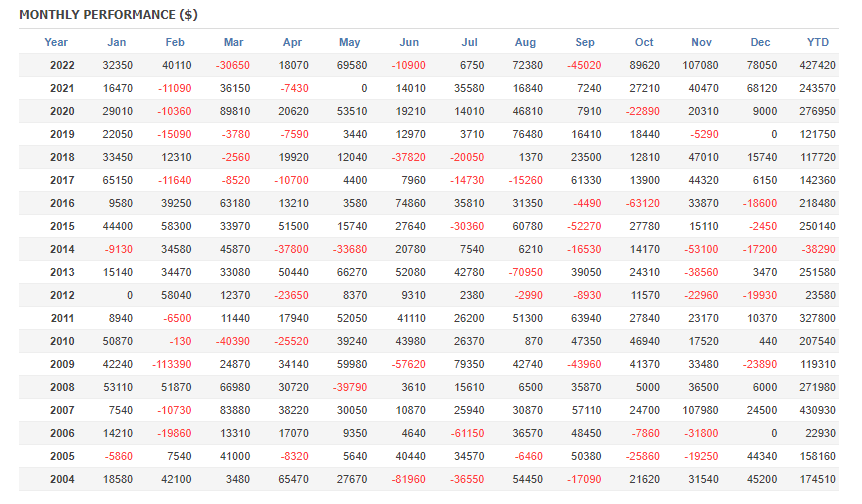Select the 2021 year row label
This screenshot has width=862, height=504.
(x=62, y=88)
